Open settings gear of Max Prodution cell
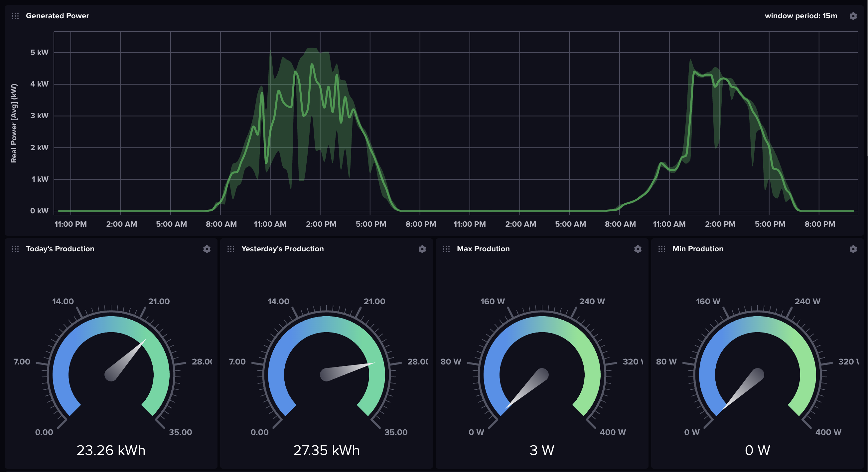This screenshot has height=472, width=868. coord(638,249)
